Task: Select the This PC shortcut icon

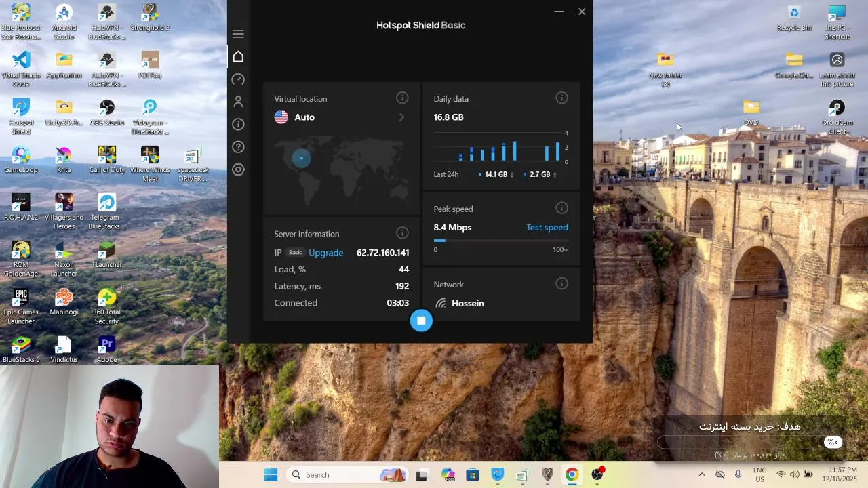Action: point(837,22)
